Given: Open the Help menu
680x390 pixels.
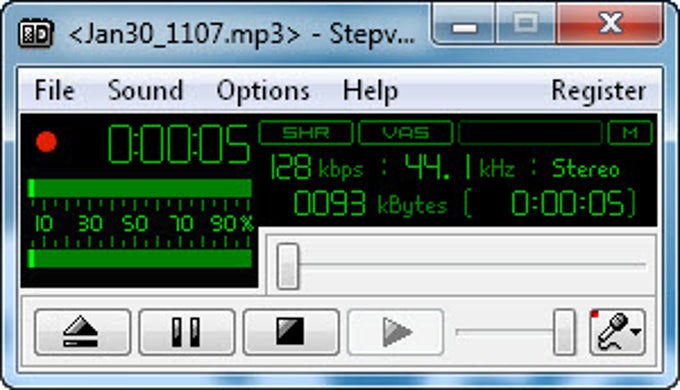Looking at the screenshot, I should (370, 90).
